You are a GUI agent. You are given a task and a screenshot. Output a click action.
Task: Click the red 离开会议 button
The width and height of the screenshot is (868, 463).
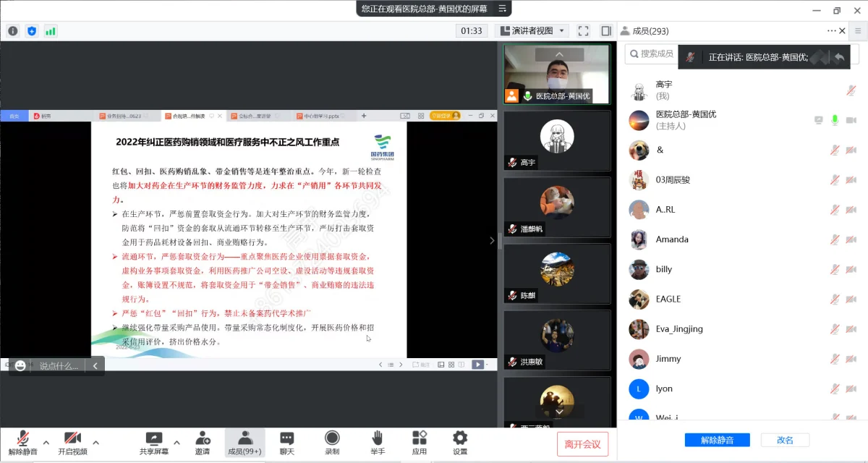[583, 443]
